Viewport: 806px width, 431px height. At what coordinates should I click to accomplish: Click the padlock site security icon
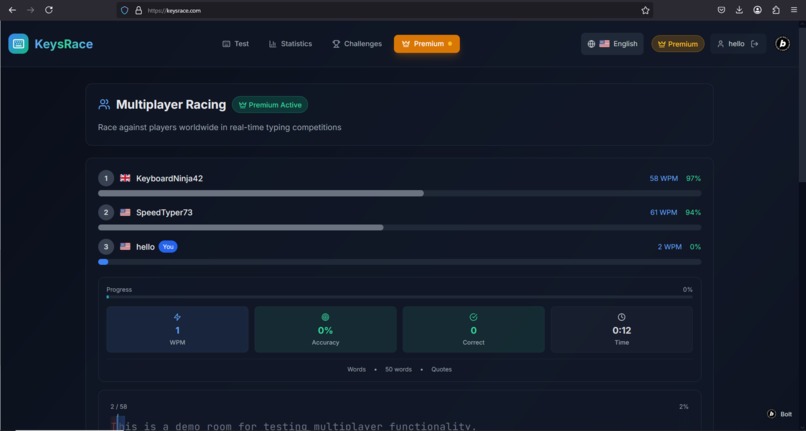pos(138,10)
